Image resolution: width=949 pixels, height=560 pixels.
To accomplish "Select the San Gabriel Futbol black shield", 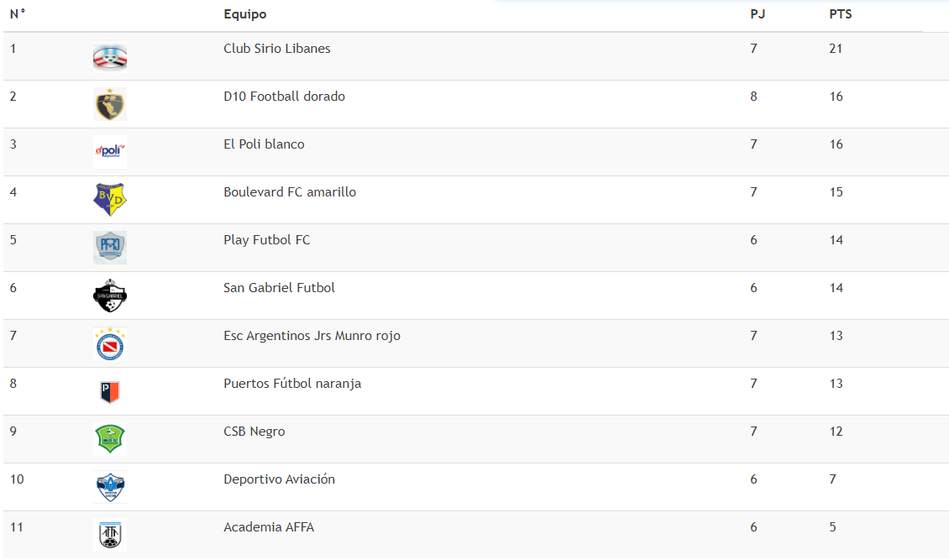I will [110, 296].
